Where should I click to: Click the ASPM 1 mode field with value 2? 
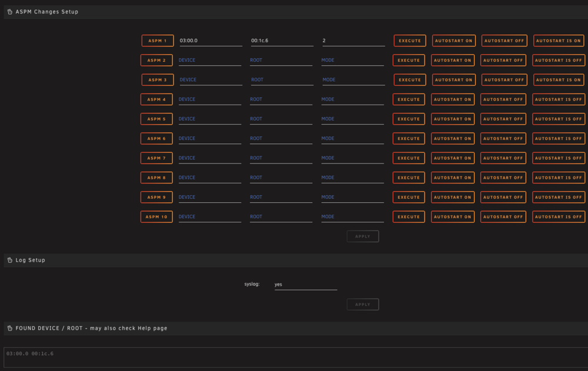353,41
